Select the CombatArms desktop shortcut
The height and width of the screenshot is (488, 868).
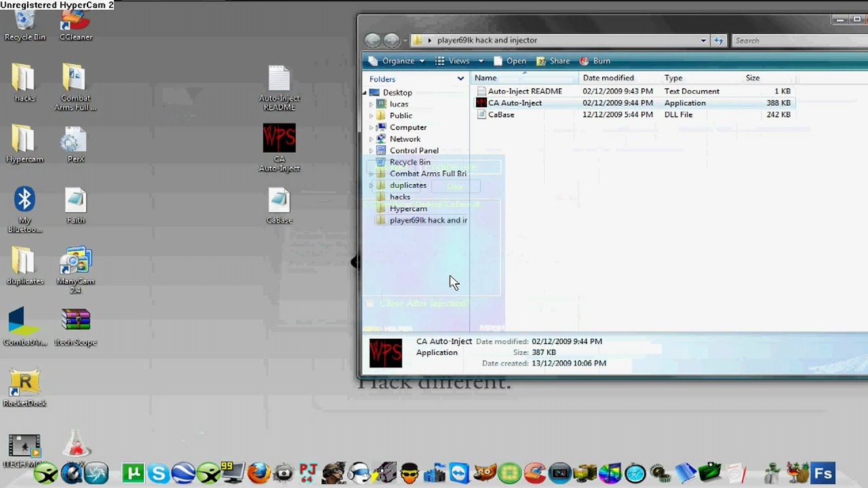tap(24, 327)
